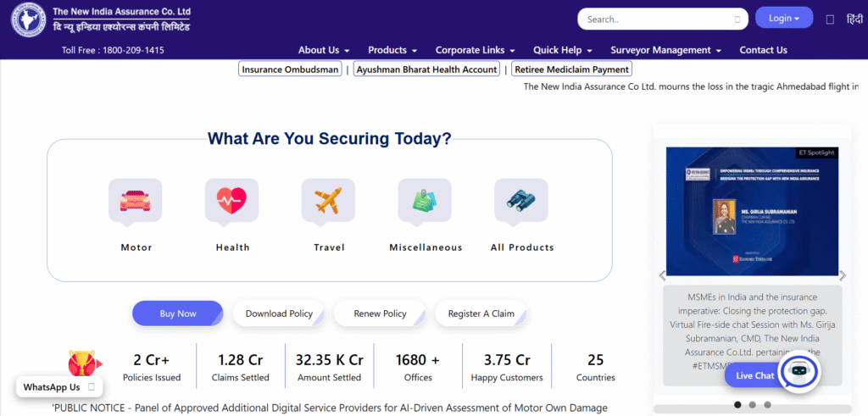Select the Health heart icon

point(232,200)
